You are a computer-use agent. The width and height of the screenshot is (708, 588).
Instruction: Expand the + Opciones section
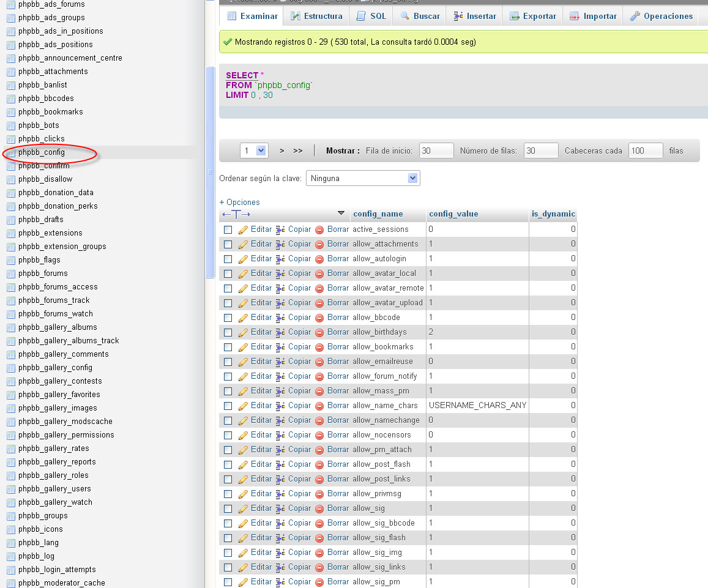[239, 202]
